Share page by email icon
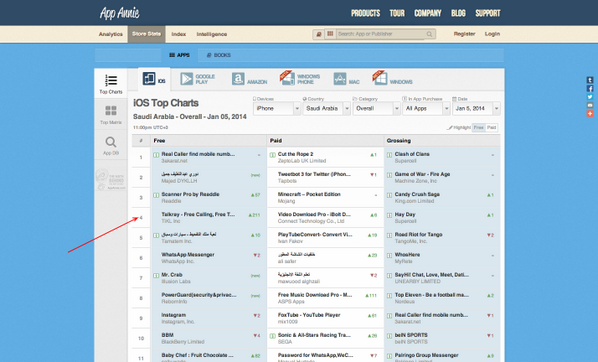598x362 pixels. pyautogui.click(x=590, y=105)
